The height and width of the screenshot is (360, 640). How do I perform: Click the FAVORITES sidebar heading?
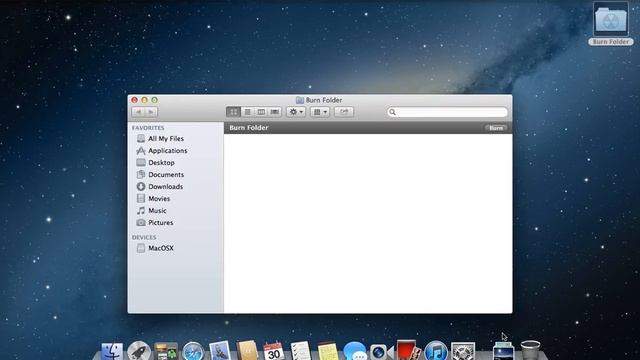tap(148, 128)
